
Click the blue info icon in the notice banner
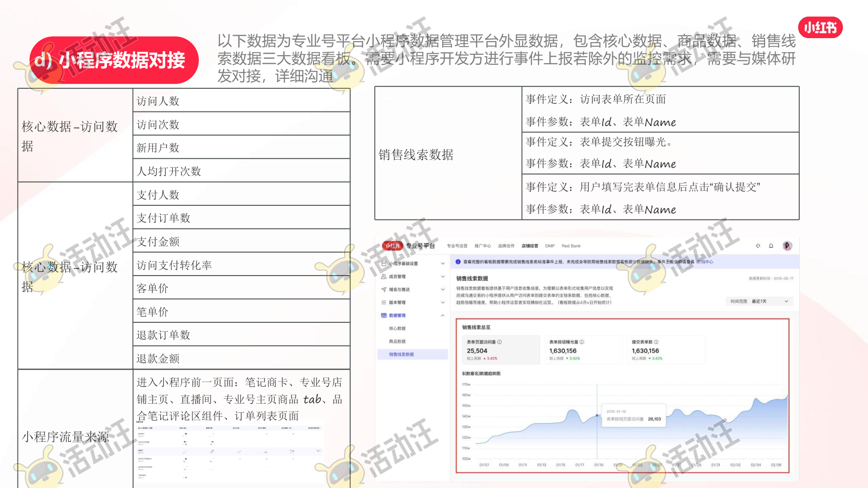pos(458,262)
